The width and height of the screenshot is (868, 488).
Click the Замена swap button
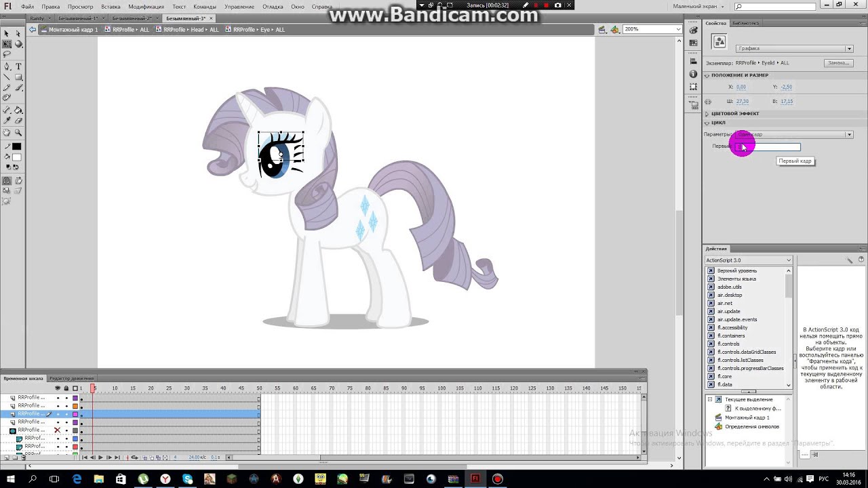point(838,63)
